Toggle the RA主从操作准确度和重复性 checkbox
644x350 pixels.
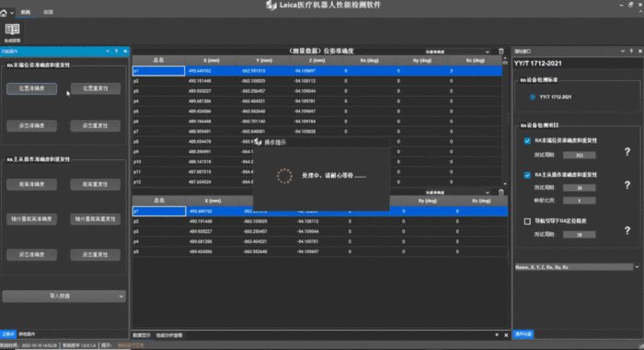pyautogui.click(x=527, y=175)
